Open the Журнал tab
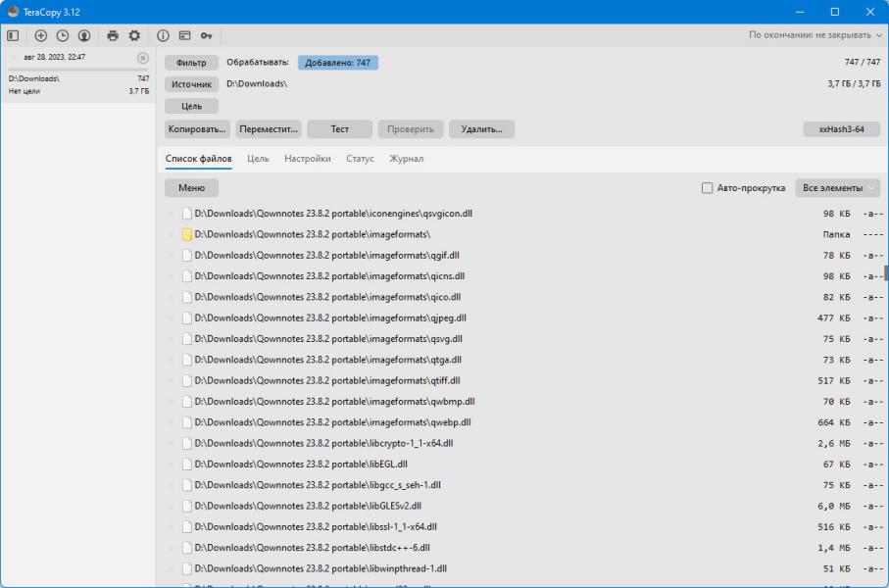The image size is (889, 588). tap(406, 159)
